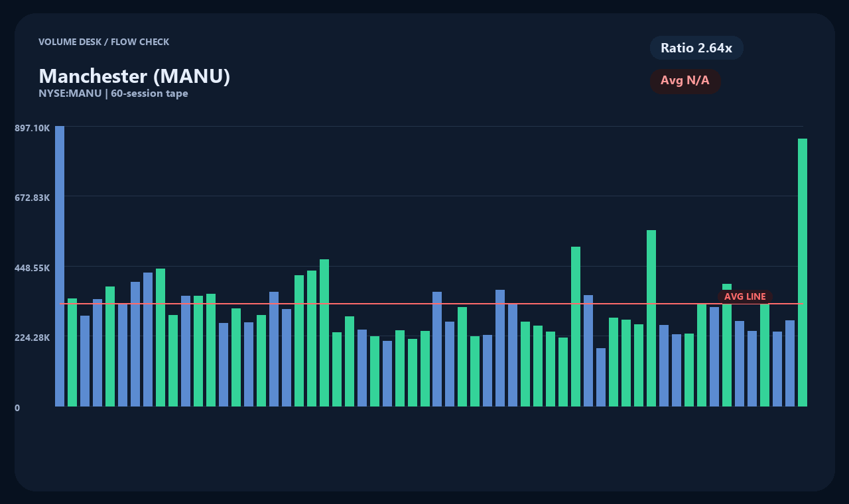Click the 0 axis label

[x=17, y=408]
